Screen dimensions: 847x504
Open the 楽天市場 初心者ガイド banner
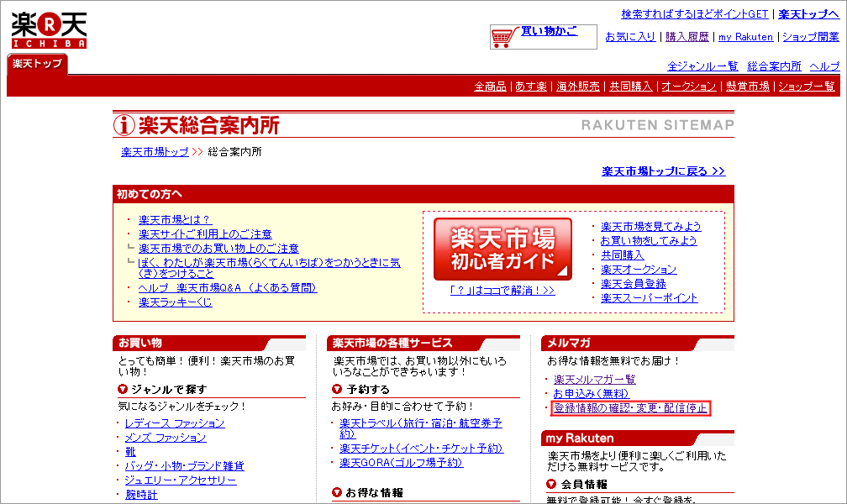tap(502, 249)
